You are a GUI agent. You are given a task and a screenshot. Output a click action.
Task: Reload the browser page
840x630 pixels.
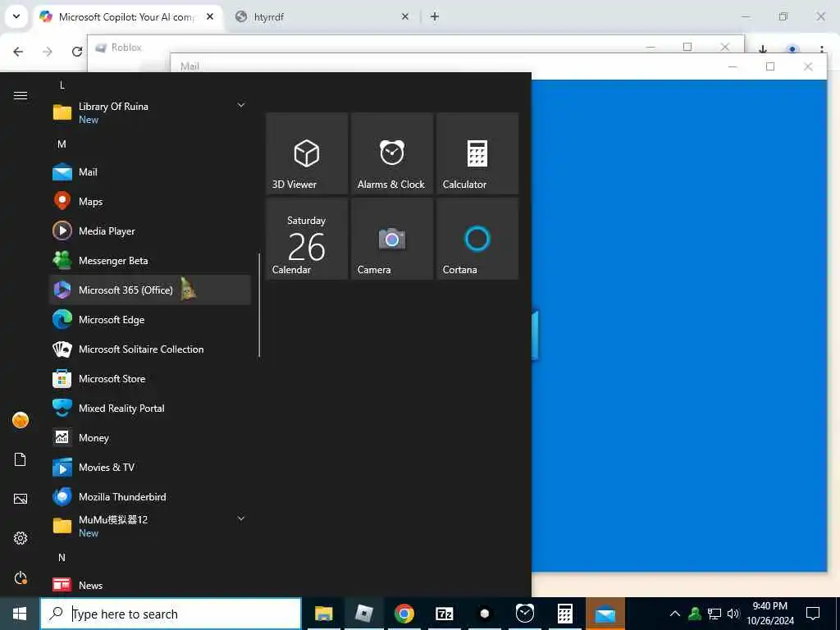coord(77,52)
